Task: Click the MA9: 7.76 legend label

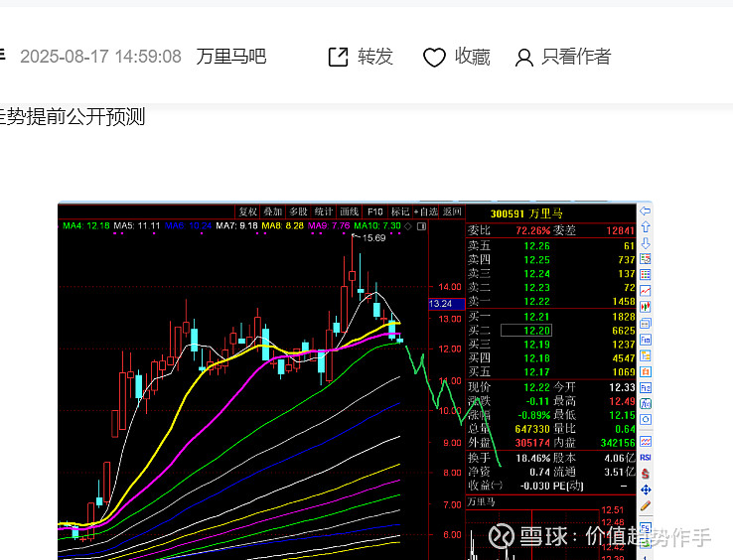Action: pos(329,225)
